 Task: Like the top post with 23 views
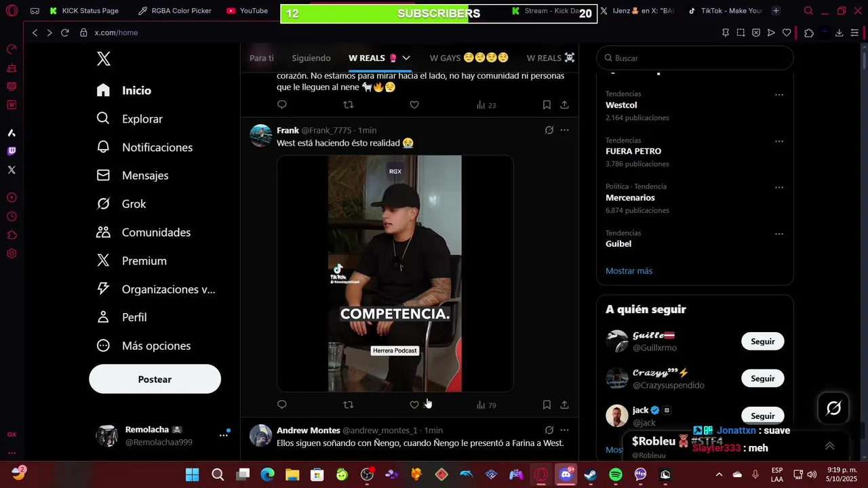[x=414, y=104]
